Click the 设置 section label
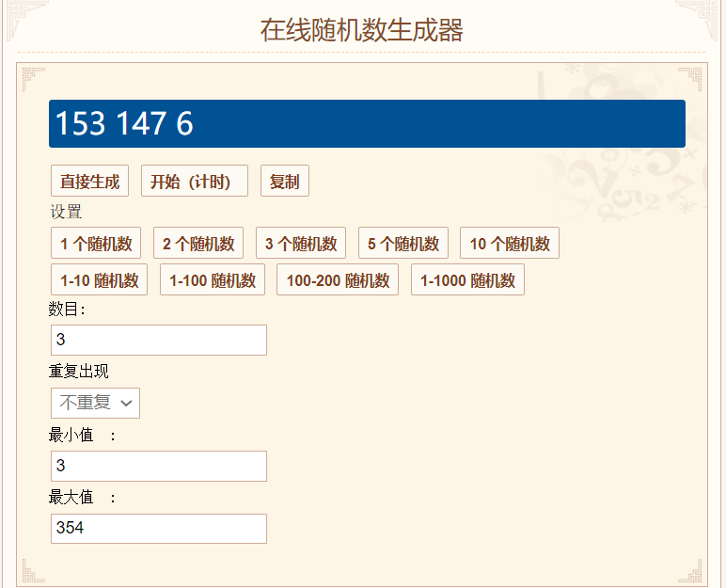The height and width of the screenshot is (588, 726). (x=66, y=212)
